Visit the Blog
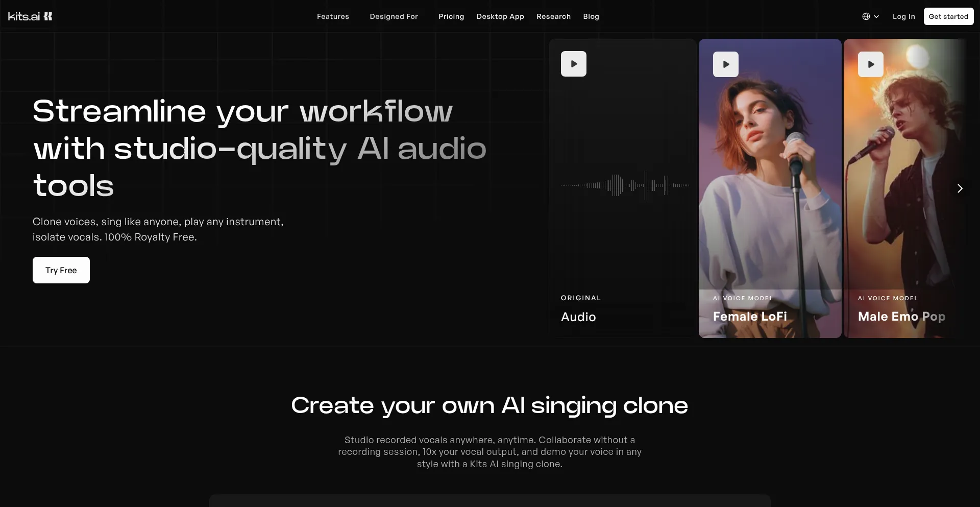The image size is (980, 507). point(591,16)
